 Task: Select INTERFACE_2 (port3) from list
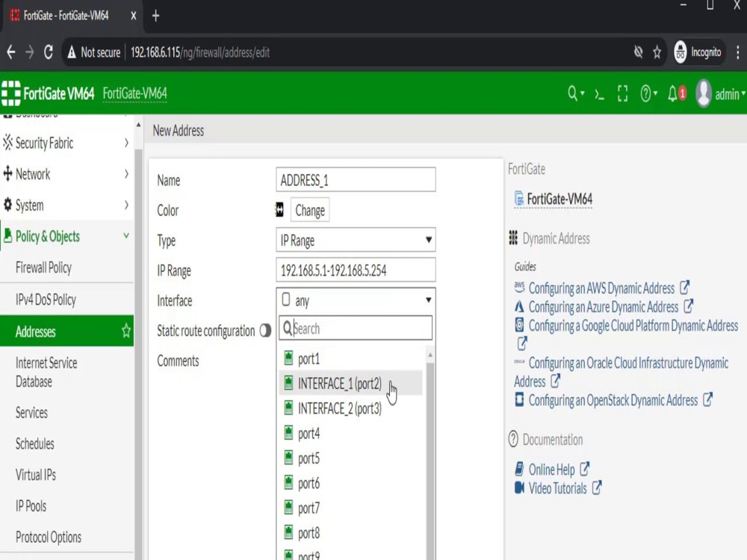click(x=350, y=408)
